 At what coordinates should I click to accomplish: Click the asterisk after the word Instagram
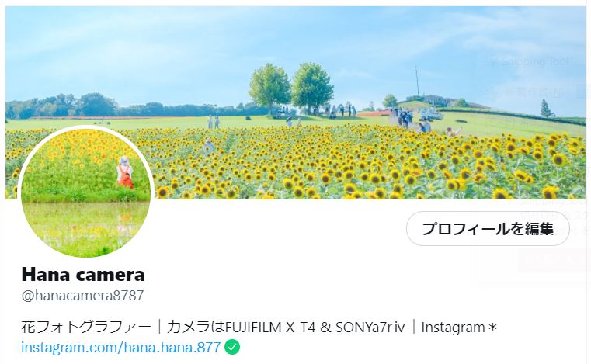492,328
